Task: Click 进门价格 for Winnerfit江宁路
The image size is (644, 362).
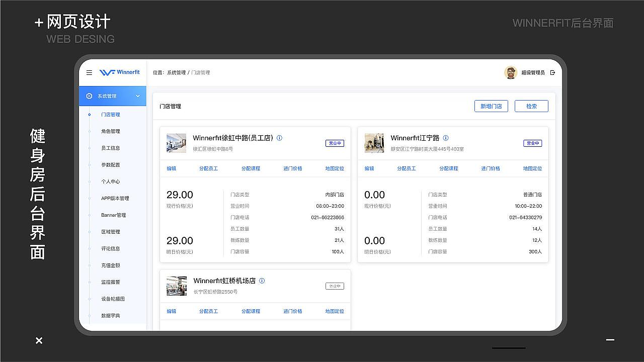Action: pyautogui.click(x=491, y=168)
